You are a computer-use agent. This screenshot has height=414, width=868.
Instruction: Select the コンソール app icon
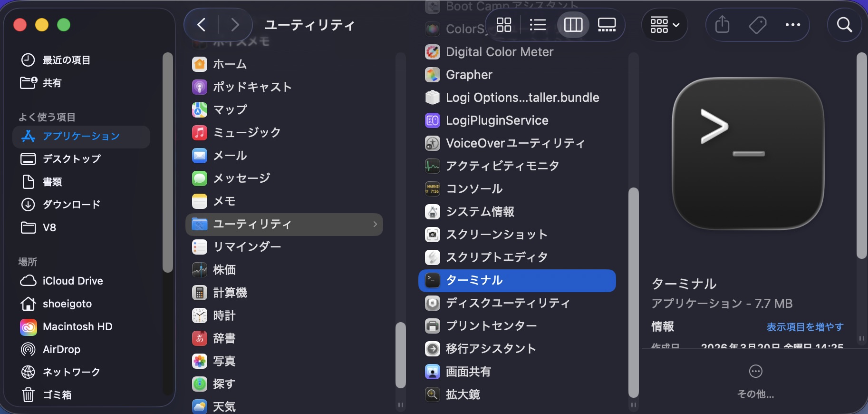(x=432, y=189)
